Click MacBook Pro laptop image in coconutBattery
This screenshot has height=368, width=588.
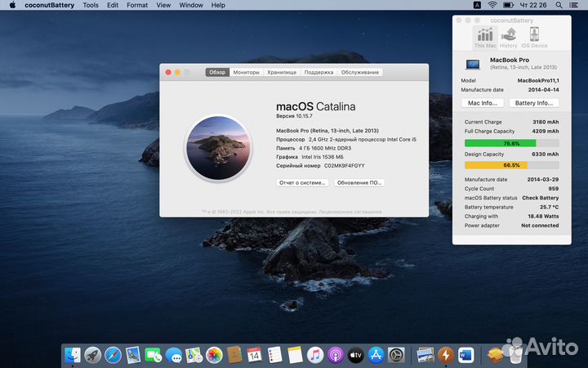point(473,65)
